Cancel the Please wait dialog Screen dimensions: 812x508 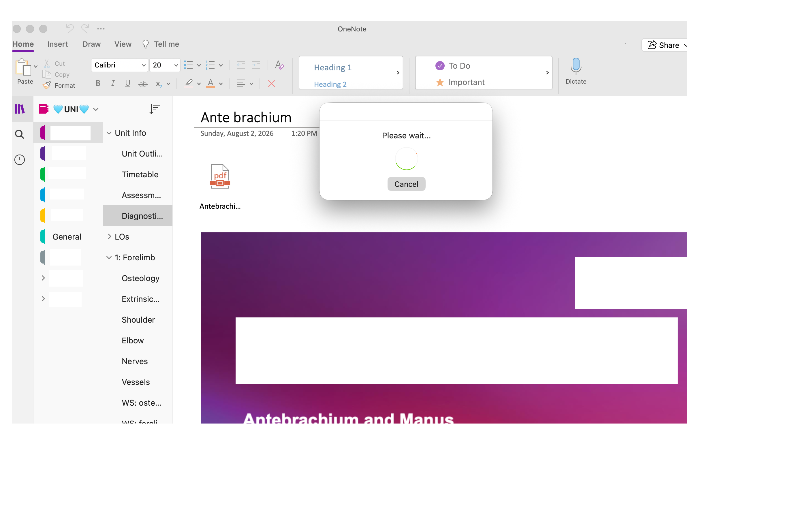(406, 184)
